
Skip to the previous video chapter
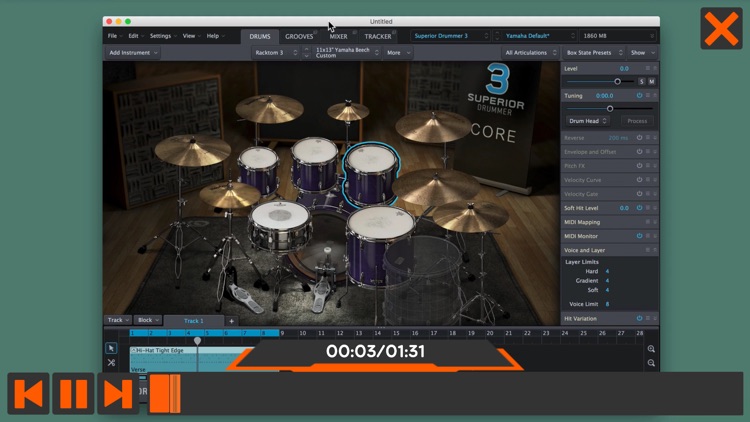(28, 393)
